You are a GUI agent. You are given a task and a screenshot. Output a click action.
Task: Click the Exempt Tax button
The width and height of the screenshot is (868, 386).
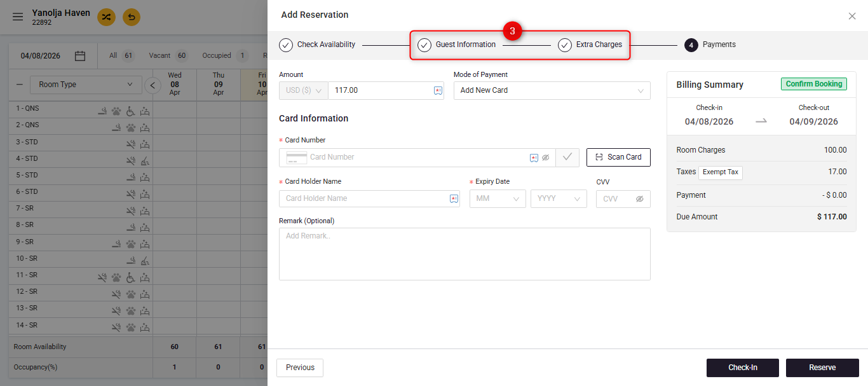click(x=721, y=172)
